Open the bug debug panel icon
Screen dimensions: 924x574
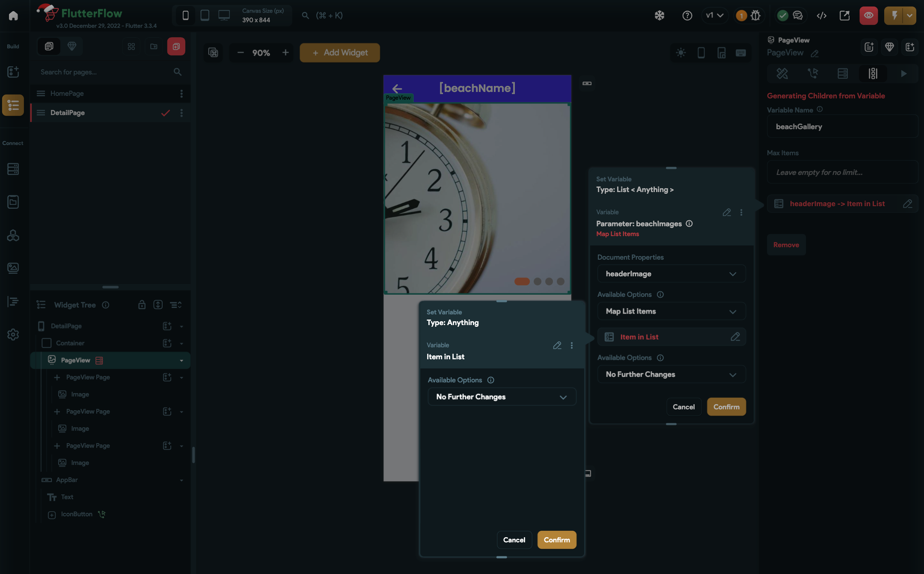coord(756,15)
